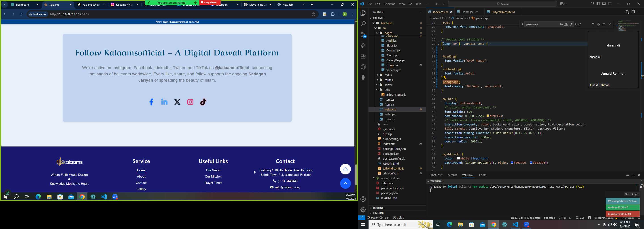Open Run and Debug view
This screenshot has width=644, height=229.
point(363,45)
